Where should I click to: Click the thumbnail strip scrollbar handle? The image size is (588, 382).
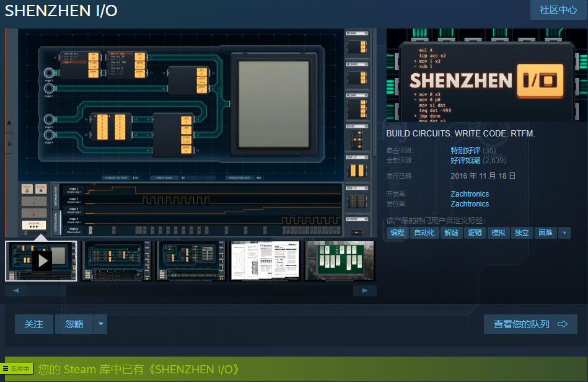coord(47,290)
